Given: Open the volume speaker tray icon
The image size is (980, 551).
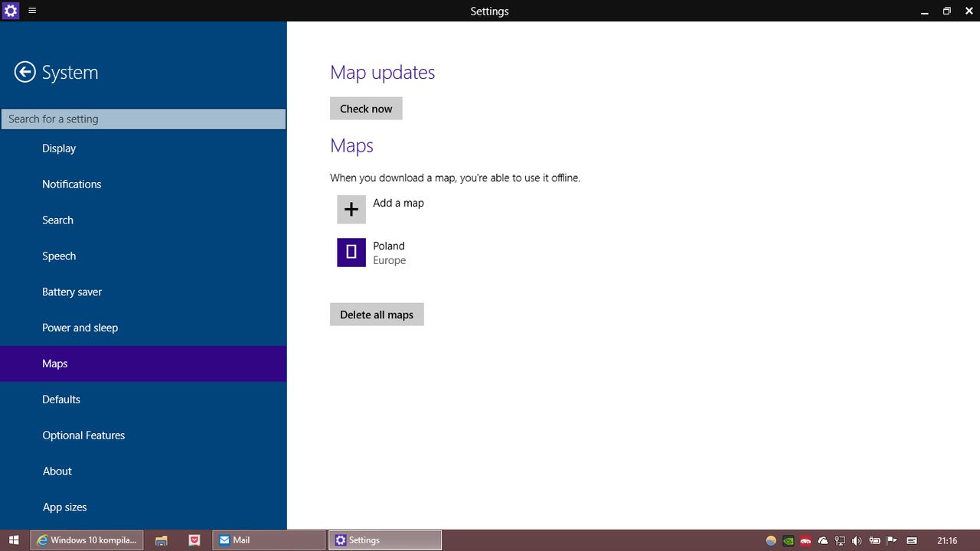Looking at the screenshot, I should (857, 540).
